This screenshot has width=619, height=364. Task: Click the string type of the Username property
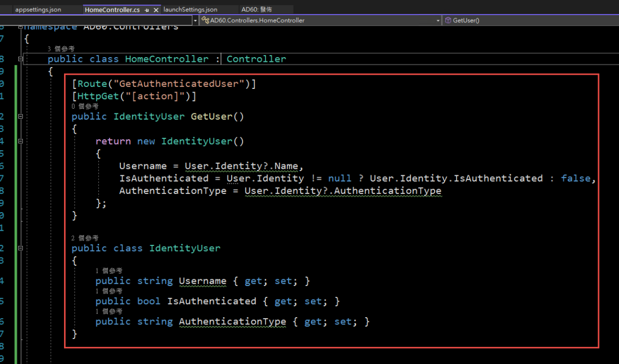(155, 281)
